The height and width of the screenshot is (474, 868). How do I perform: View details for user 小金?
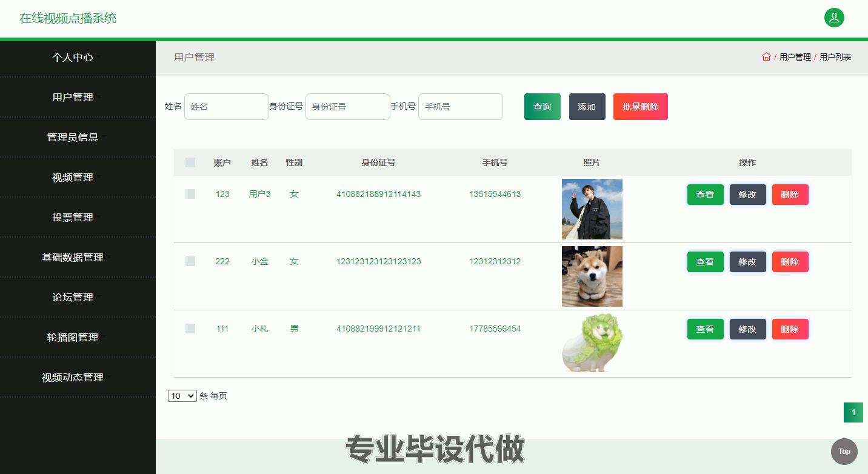point(706,262)
